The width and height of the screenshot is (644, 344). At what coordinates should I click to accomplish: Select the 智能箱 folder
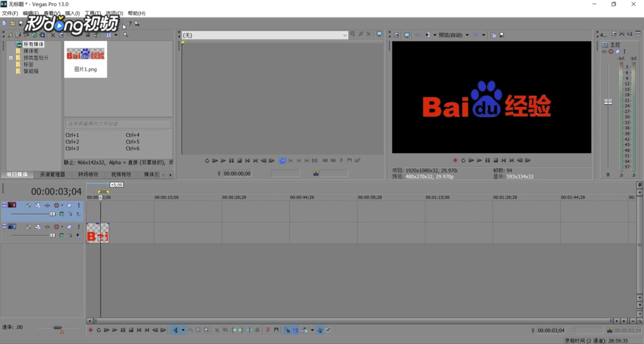tap(31, 71)
